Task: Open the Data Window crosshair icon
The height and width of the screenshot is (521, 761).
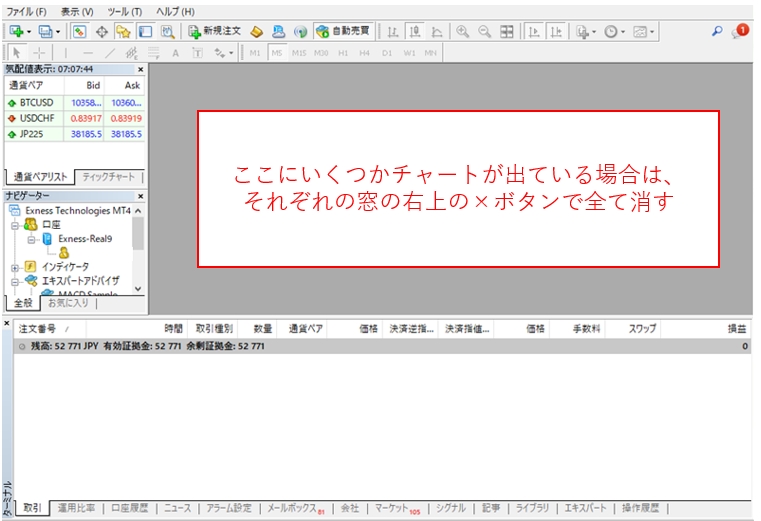Action: click(x=101, y=32)
